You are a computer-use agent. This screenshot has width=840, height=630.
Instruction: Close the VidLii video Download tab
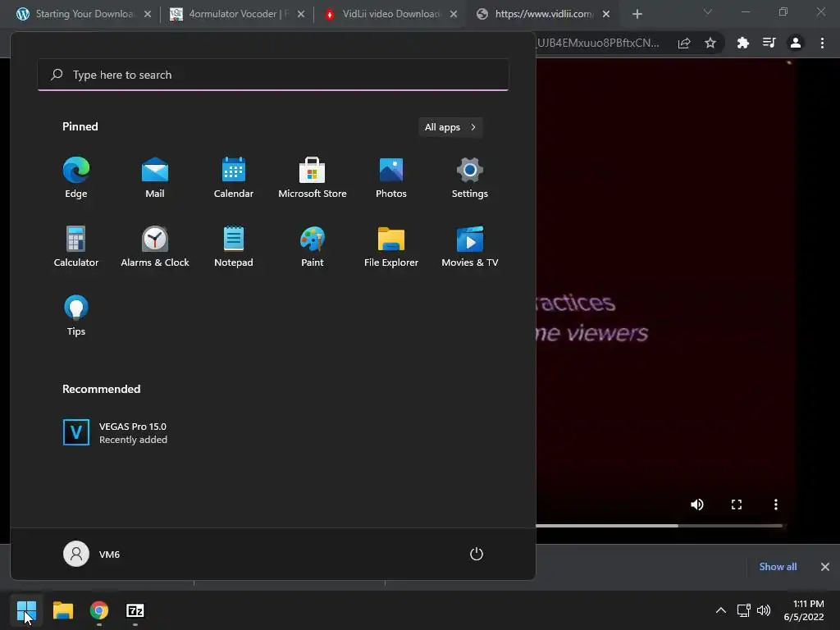(x=454, y=14)
